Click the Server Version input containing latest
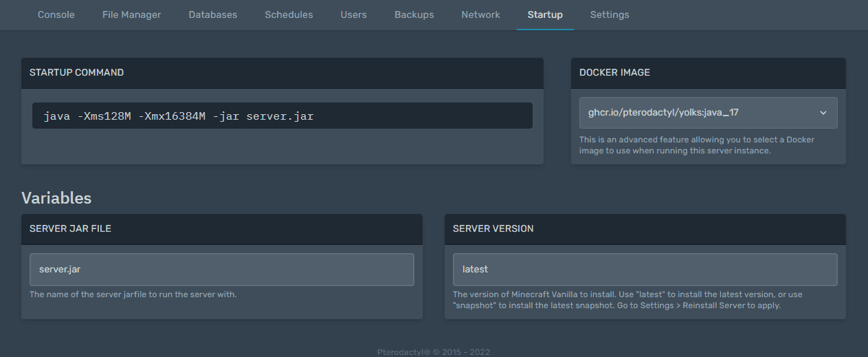The height and width of the screenshot is (357, 868). 645,270
